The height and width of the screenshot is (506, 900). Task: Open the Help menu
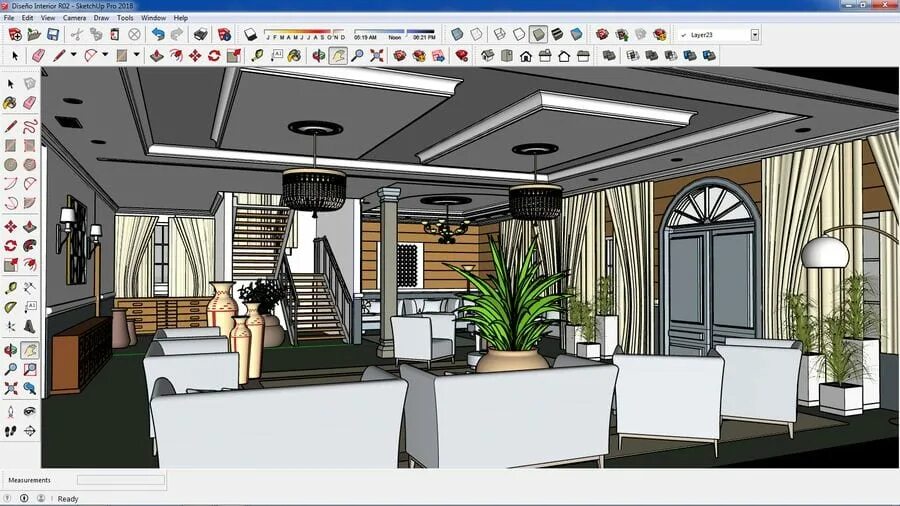pyautogui.click(x=181, y=18)
